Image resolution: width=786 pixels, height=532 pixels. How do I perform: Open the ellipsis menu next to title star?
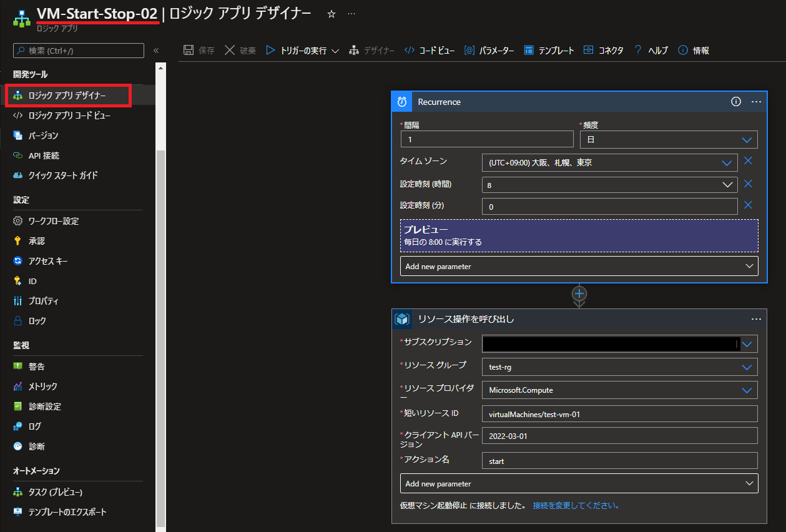[x=351, y=14]
